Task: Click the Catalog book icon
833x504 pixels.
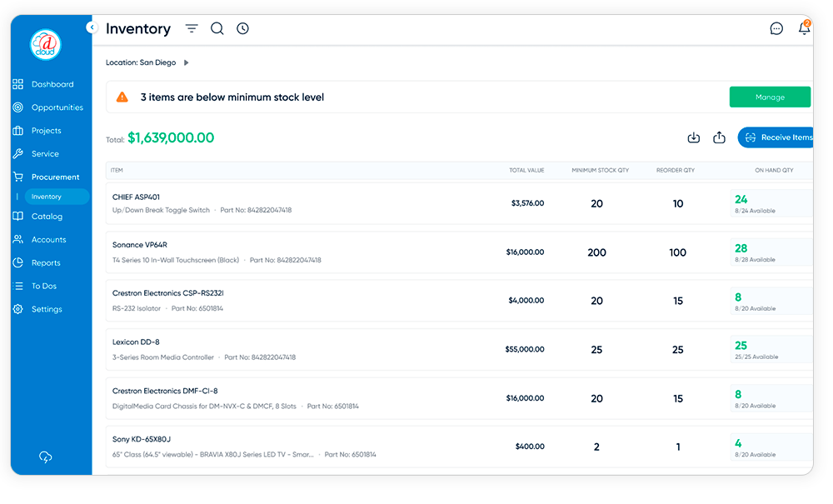Action: tap(18, 216)
